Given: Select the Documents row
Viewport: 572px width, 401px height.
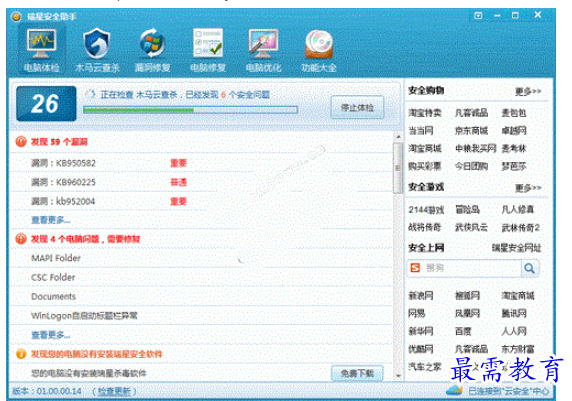Looking at the screenshot, I should pyautogui.click(x=201, y=296).
